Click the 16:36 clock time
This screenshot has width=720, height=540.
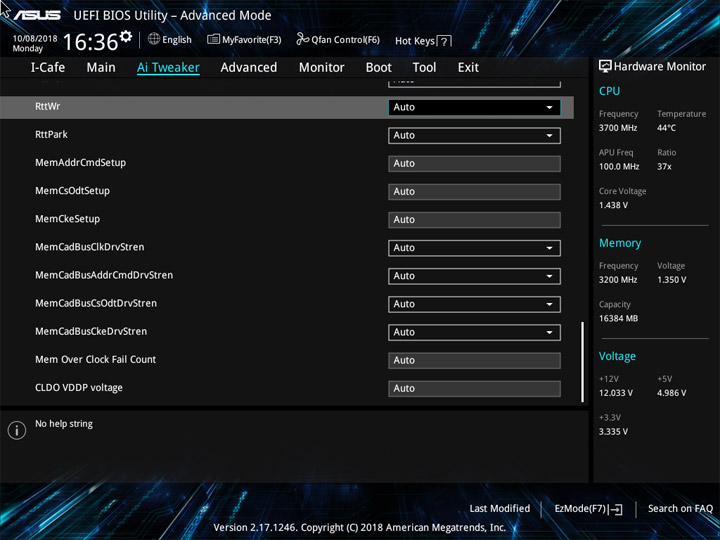pyautogui.click(x=90, y=42)
